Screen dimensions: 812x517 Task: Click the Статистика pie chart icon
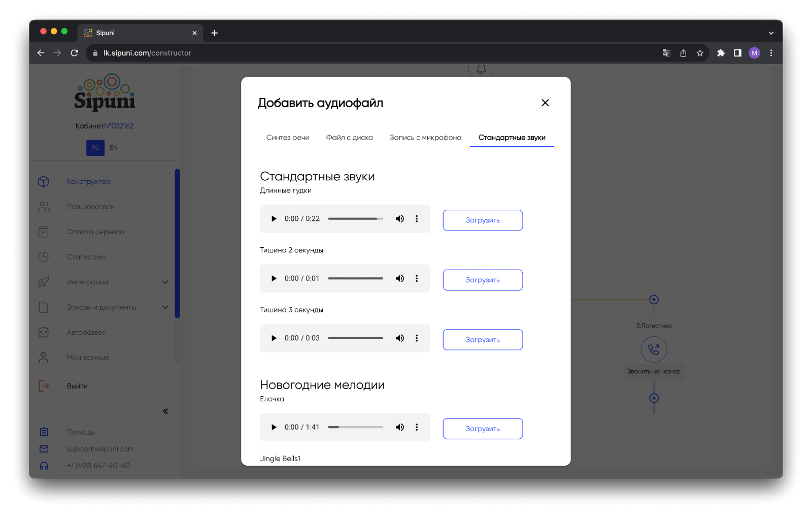tap(44, 257)
